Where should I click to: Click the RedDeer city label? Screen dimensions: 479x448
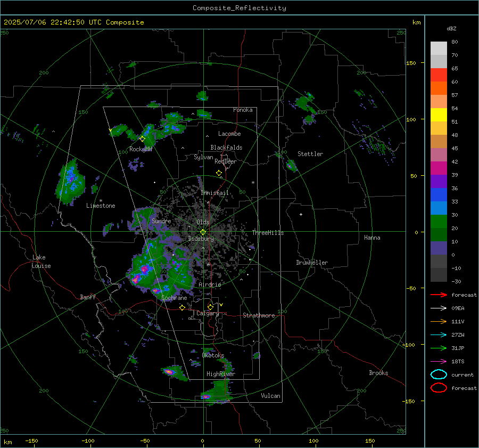(x=226, y=161)
